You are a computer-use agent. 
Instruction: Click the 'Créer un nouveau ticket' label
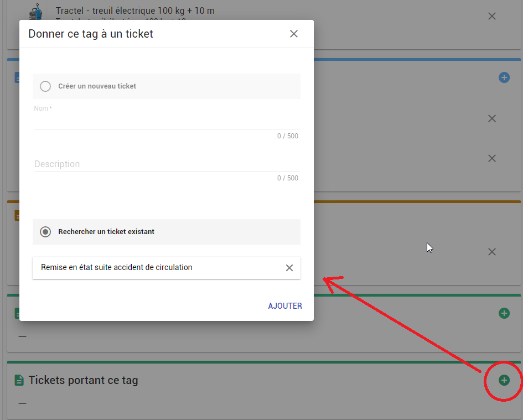point(97,86)
